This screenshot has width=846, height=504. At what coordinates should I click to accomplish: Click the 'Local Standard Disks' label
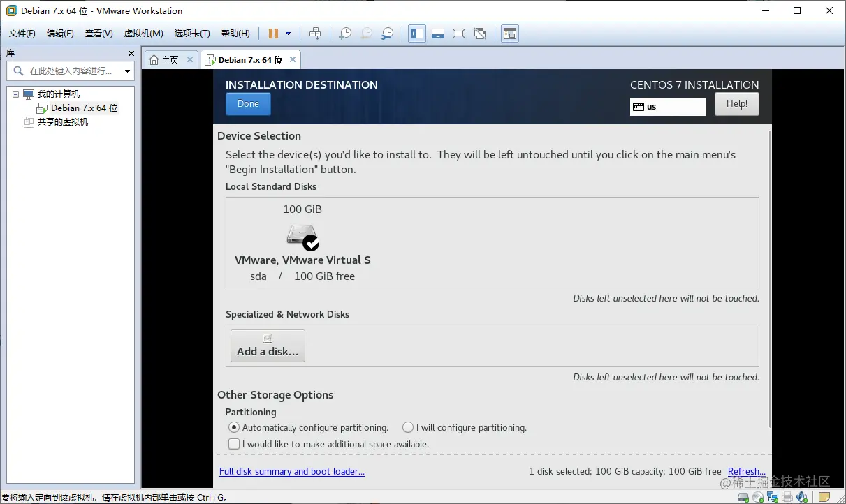pos(271,187)
